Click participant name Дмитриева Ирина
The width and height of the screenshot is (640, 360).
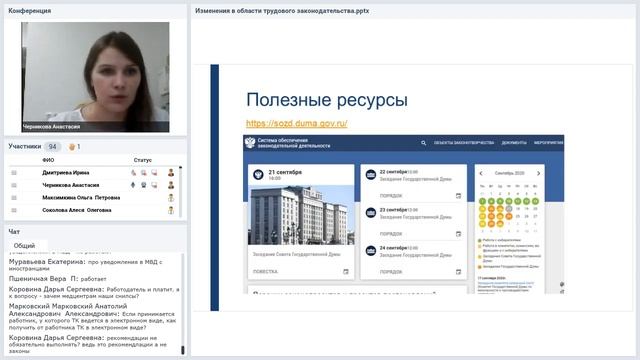tap(65, 173)
